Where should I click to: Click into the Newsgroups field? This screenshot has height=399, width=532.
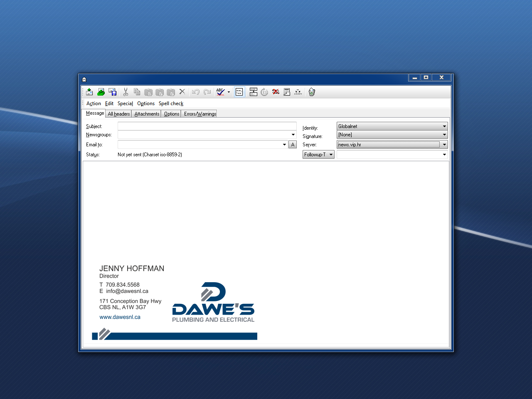pos(204,135)
